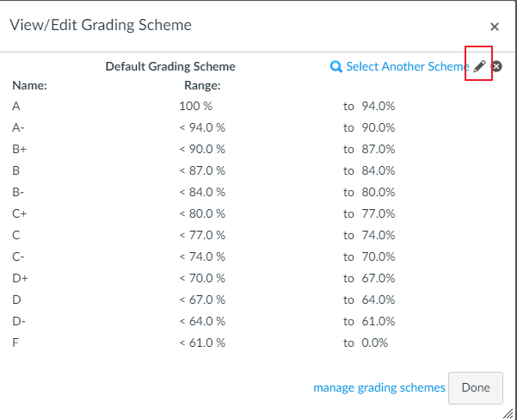The image size is (517, 420).
Task: Click the lower bound 94.0% value
Action: [379, 106]
